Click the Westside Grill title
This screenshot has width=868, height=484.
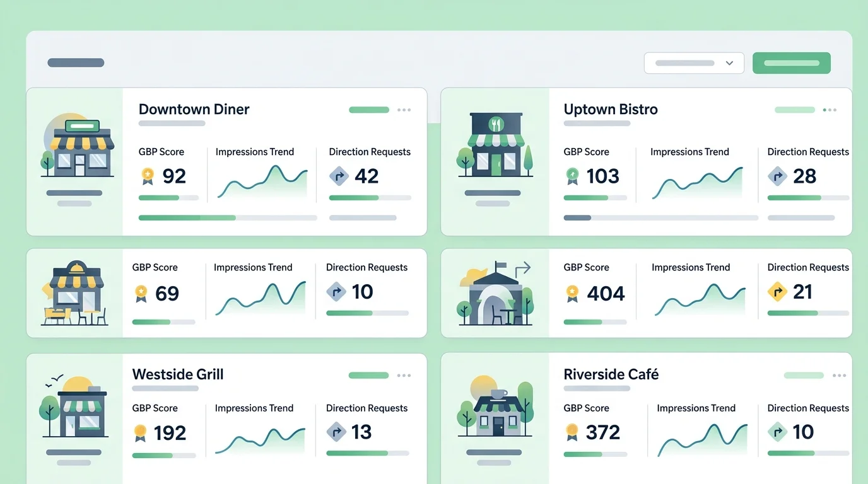point(178,374)
